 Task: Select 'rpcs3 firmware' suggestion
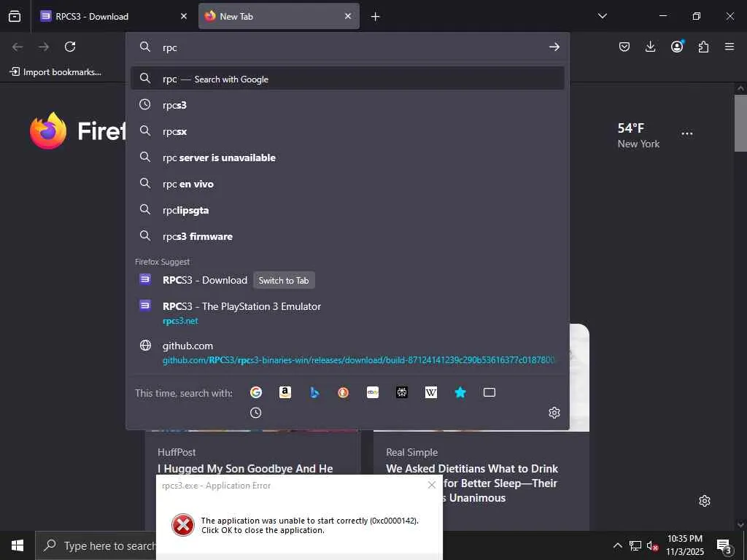(x=347, y=236)
